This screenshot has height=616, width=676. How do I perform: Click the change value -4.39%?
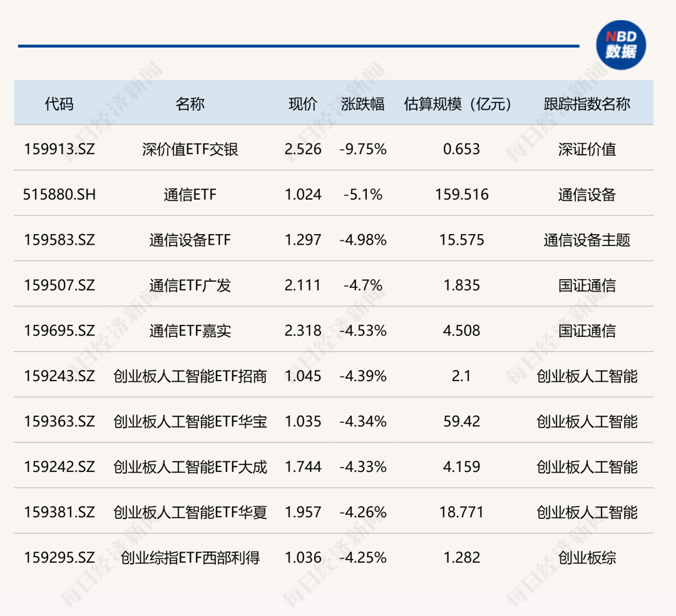pyautogui.click(x=362, y=376)
